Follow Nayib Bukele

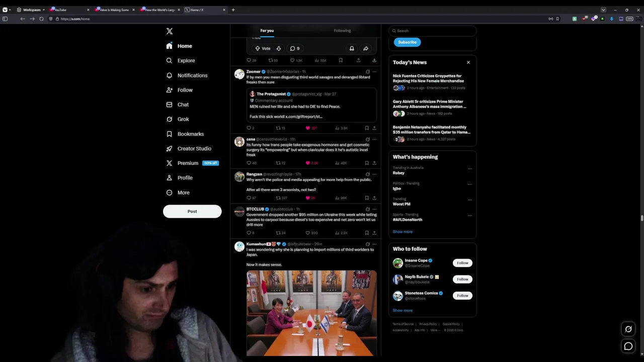[x=462, y=279]
